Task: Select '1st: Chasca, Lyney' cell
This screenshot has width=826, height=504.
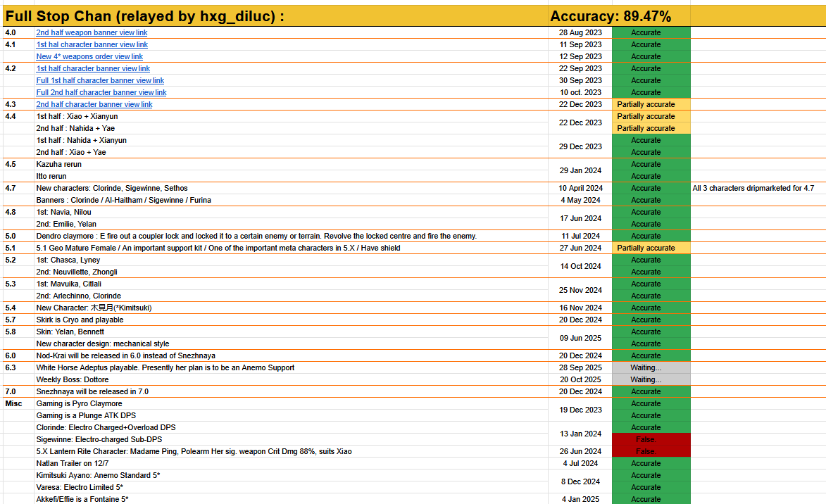Action: coord(291,260)
